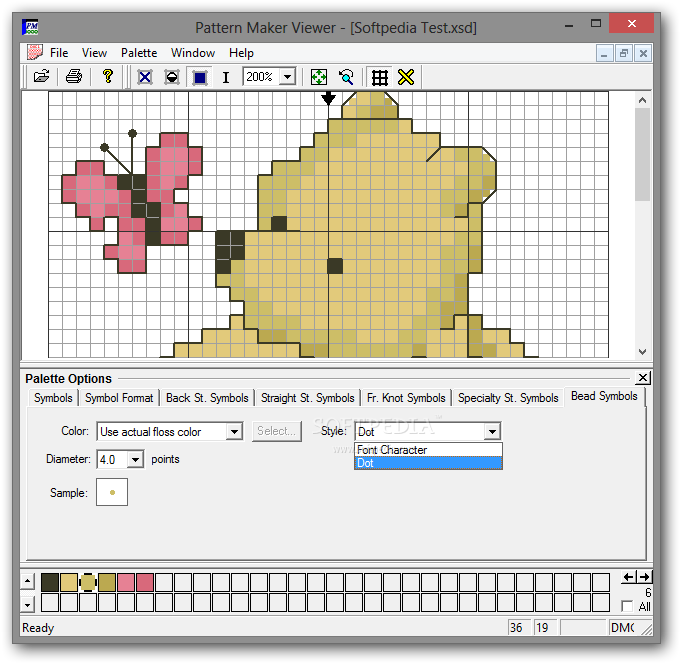Open the Window menu
Viewport: 681px width, 664px height.
[193, 53]
